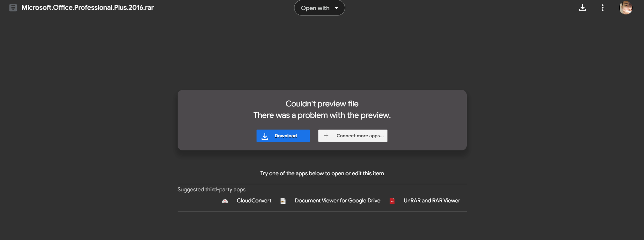Click the Document Viewer app icon
644x240 pixels.
[283, 201]
